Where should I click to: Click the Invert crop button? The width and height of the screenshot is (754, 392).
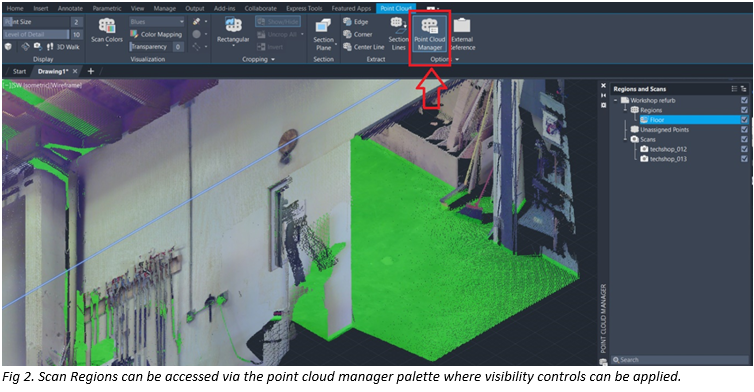[270, 47]
